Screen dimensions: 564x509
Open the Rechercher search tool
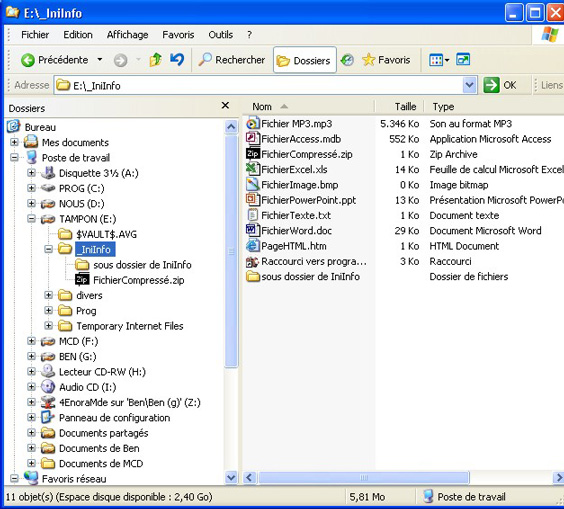pyautogui.click(x=232, y=60)
